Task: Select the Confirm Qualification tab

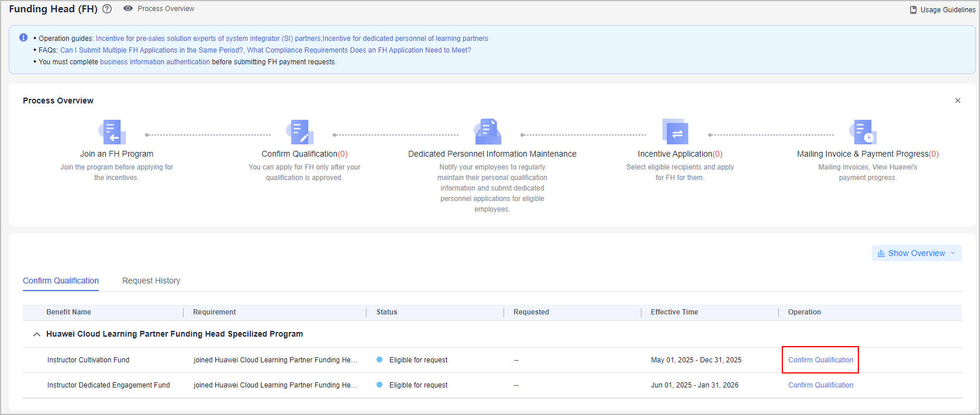Action: (61, 281)
